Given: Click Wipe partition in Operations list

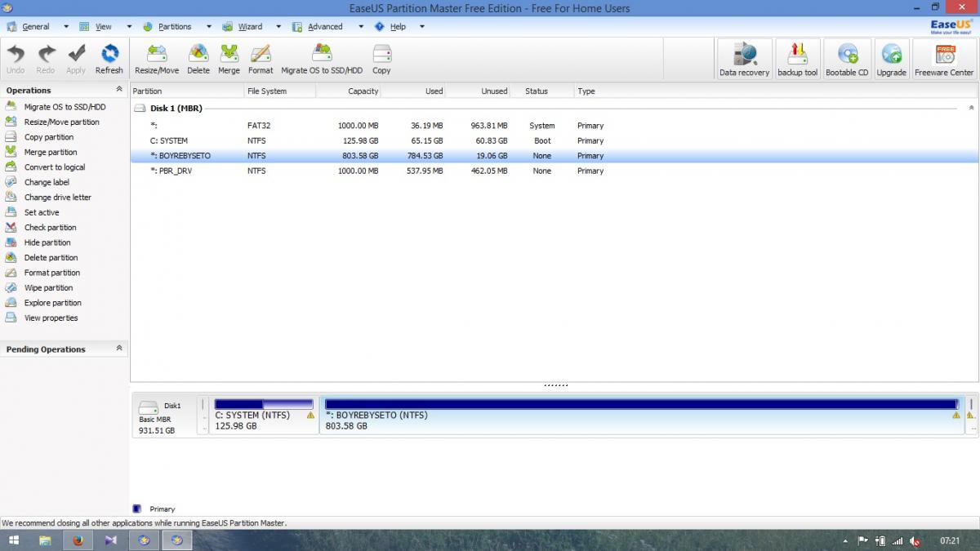Looking at the screenshot, I should click(48, 287).
